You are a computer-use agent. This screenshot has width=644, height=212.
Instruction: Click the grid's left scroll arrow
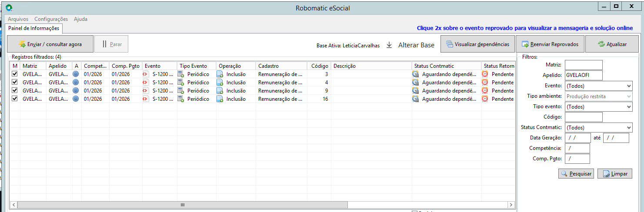[x=13, y=204]
